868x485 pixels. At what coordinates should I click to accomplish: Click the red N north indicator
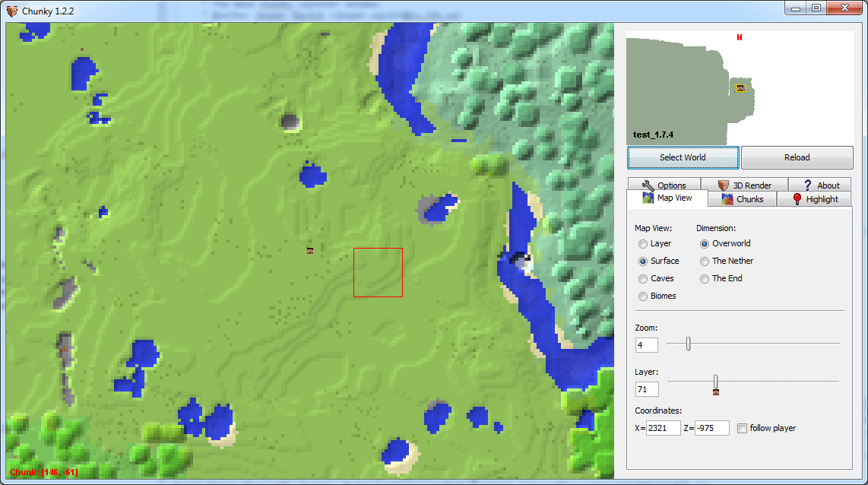point(739,38)
